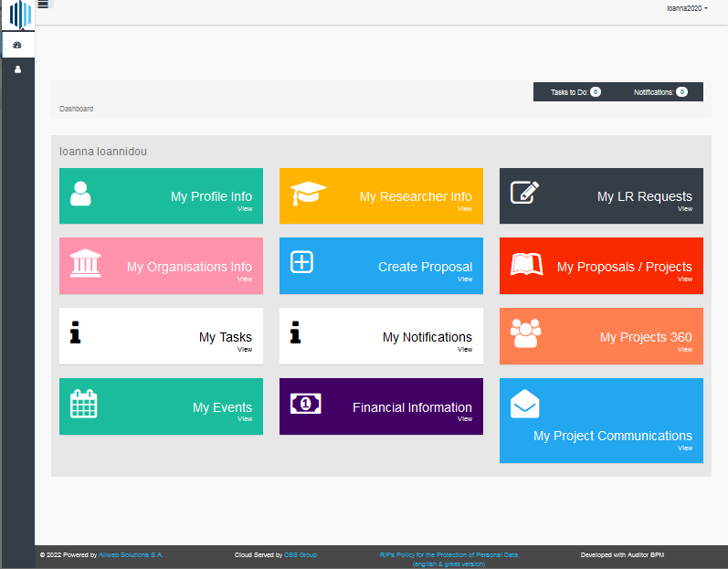The height and width of the screenshot is (569, 728).
Task: Click the graduation cap Researcher icon
Action: (x=308, y=194)
